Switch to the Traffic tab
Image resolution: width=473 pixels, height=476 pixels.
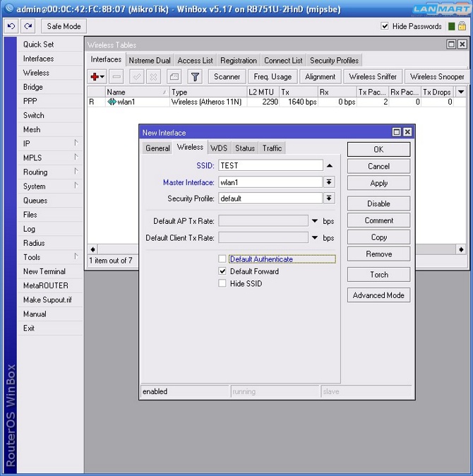click(x=272, y=148)
